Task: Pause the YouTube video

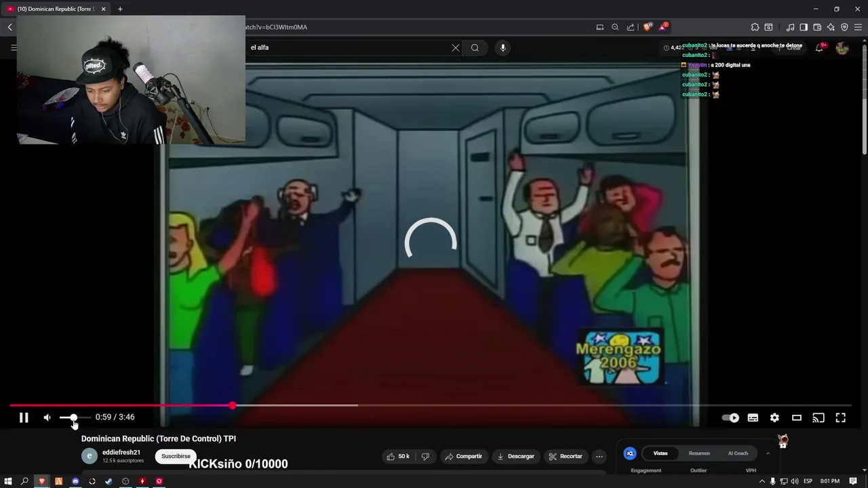Action: 24,418
